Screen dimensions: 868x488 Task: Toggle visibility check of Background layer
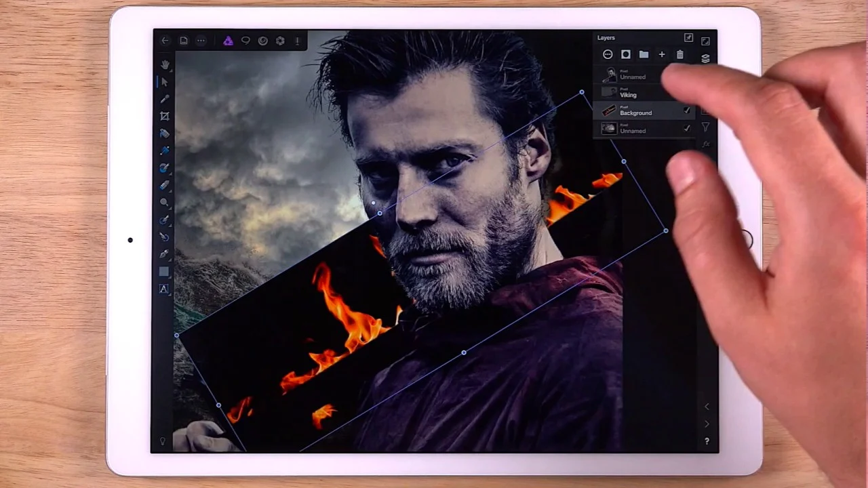(x=687, y=110)
